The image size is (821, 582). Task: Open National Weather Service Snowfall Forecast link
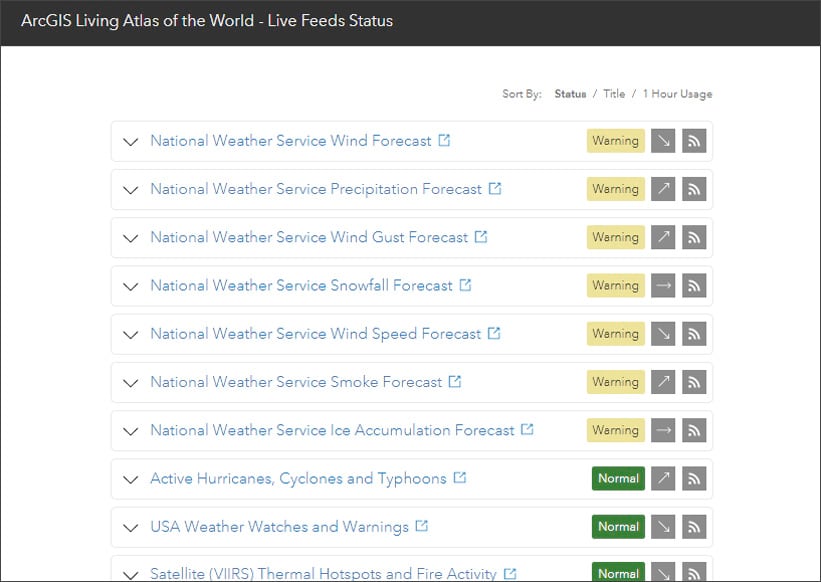click(x=300, y=285)
